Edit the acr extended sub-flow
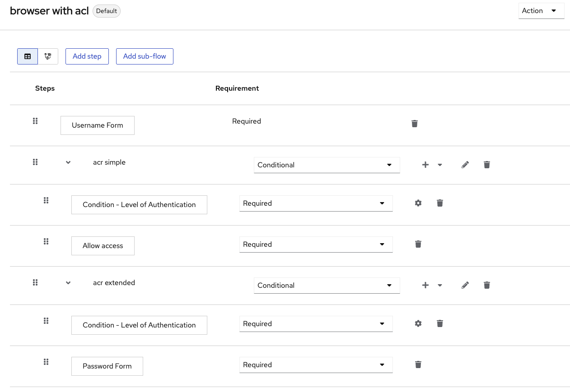The width and height of the screenshot is (570, 392). click(465, 285)
